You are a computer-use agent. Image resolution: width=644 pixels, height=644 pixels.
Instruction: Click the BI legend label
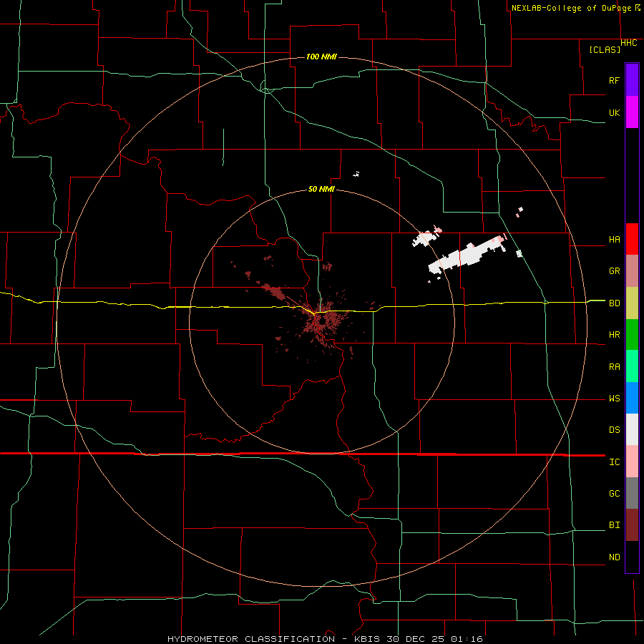614,525
